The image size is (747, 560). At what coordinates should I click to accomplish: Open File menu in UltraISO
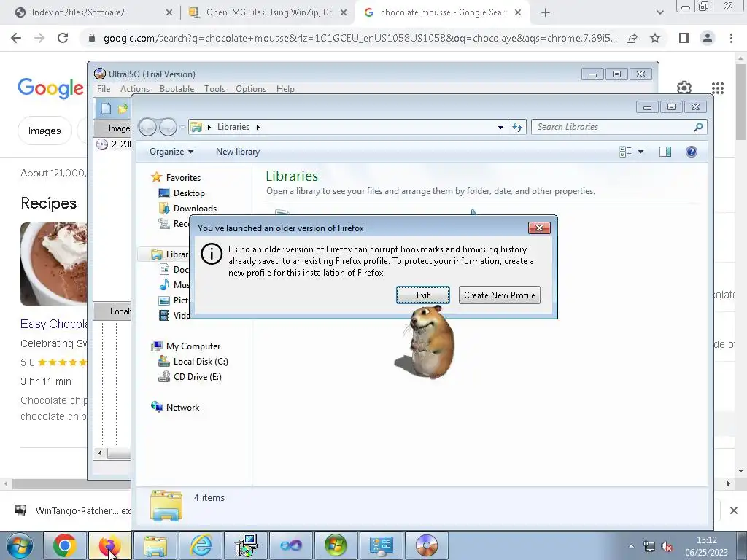click(104, 88)
